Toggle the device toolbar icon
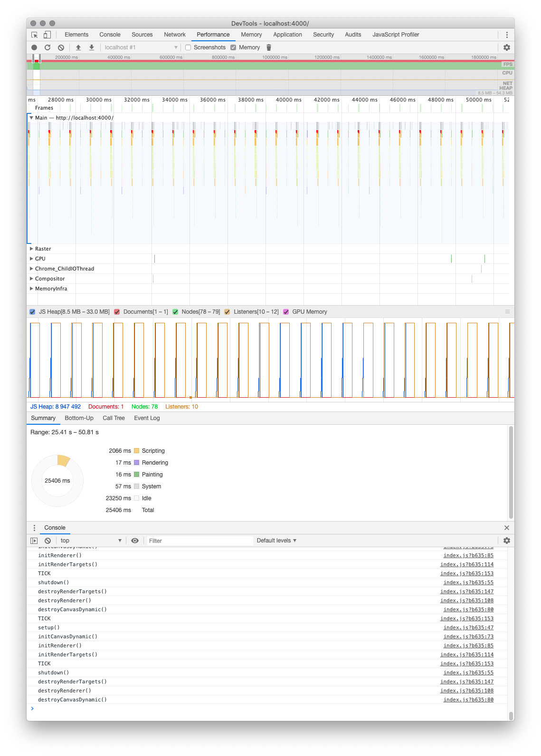The width and height of the screenshot is (541, 756). click(x=47, y=35)
